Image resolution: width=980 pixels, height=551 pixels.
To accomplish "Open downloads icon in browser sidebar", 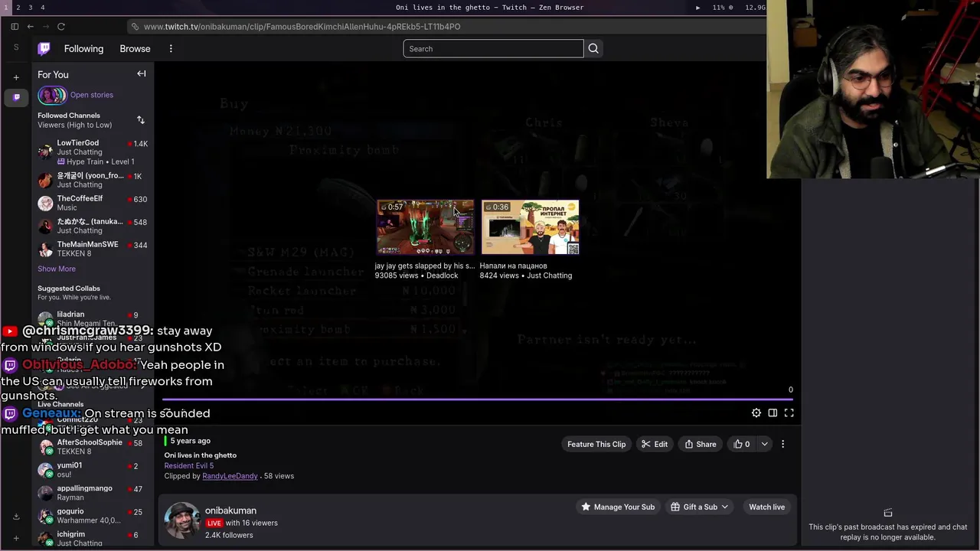I will click(16, 517).
